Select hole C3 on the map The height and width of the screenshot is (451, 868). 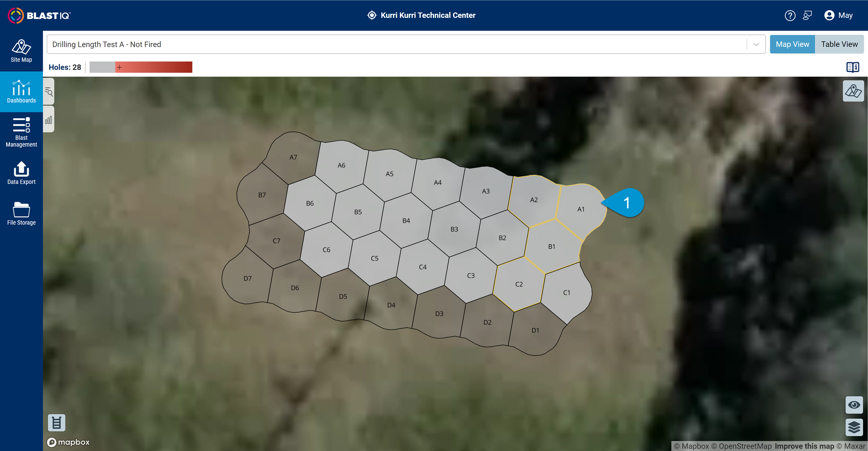pos(471,276)
